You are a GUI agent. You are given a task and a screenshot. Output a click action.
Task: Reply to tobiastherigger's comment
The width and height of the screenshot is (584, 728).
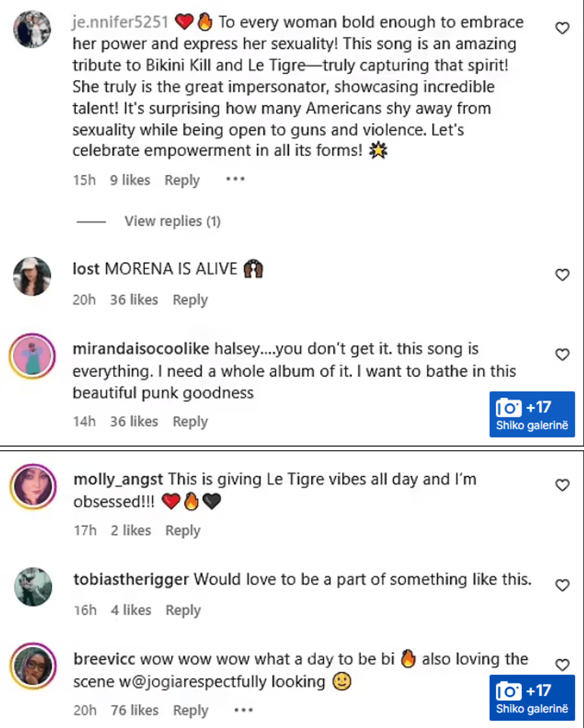[183, 610]
